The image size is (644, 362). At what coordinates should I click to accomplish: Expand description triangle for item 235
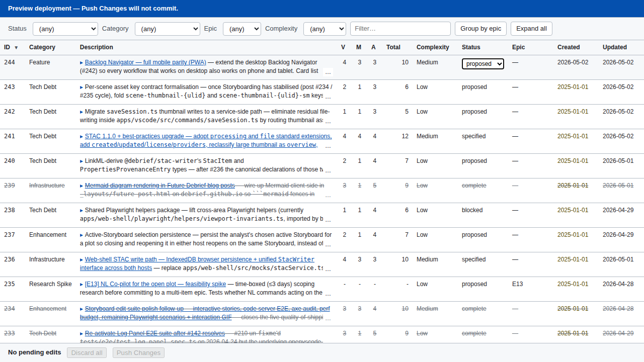(x=82, y=285)
